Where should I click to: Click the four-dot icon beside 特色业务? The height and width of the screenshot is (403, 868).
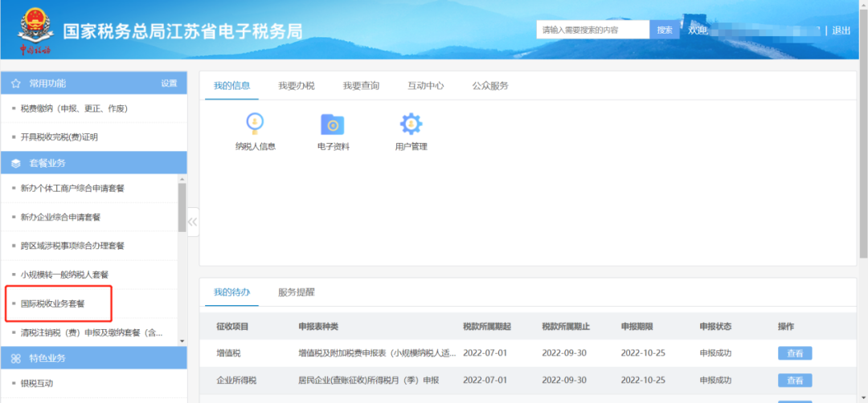pyautogui.click(x=15, y=359)
